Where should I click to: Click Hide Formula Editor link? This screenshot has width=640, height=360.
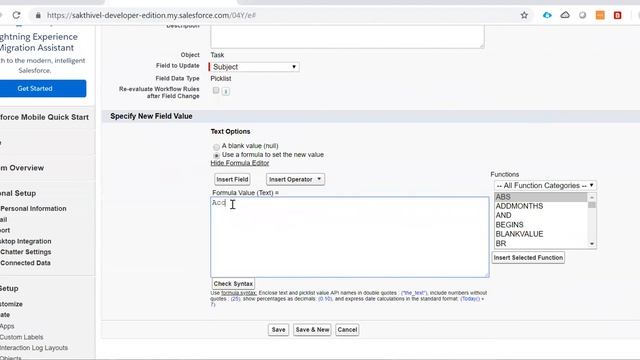[240, 163]
